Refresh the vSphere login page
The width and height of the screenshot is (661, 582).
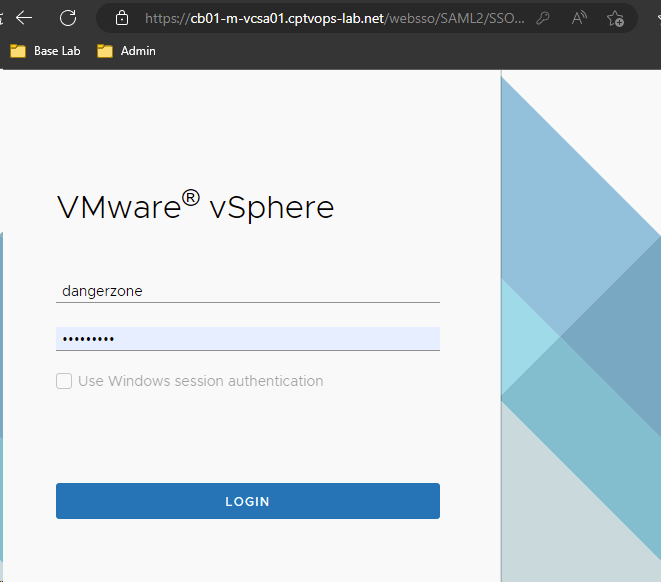click(x=68, y=18)
